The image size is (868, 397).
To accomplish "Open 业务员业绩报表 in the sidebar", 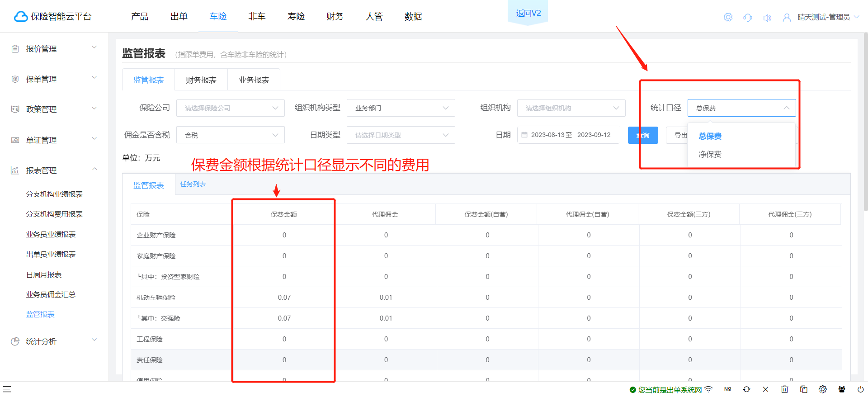I will click(x=51, y=234).
